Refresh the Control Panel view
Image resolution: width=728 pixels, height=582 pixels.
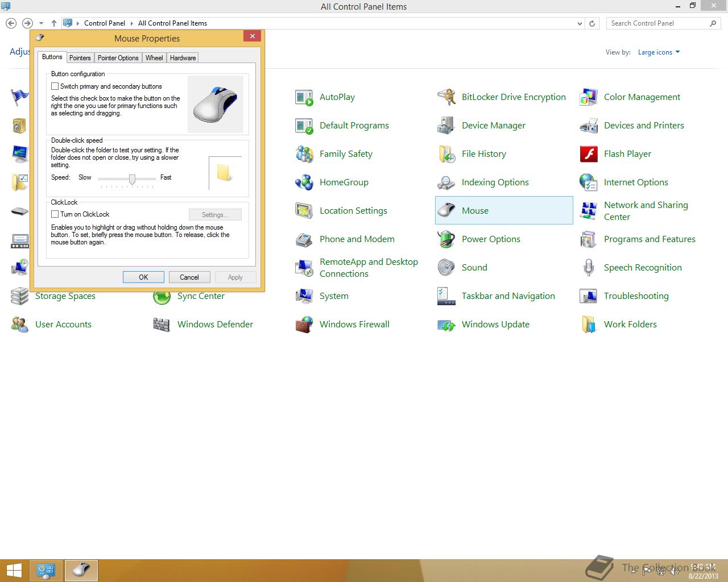click(x=592, y=23)
